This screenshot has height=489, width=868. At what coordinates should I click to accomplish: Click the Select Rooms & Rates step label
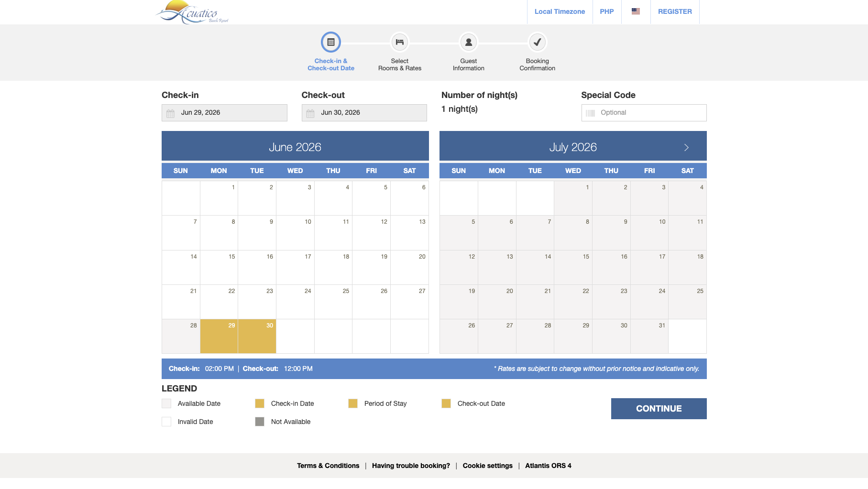coord(400,65)
